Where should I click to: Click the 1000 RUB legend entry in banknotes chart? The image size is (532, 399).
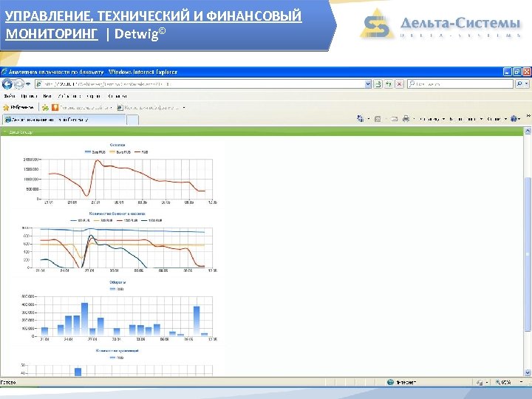(127, 220)
